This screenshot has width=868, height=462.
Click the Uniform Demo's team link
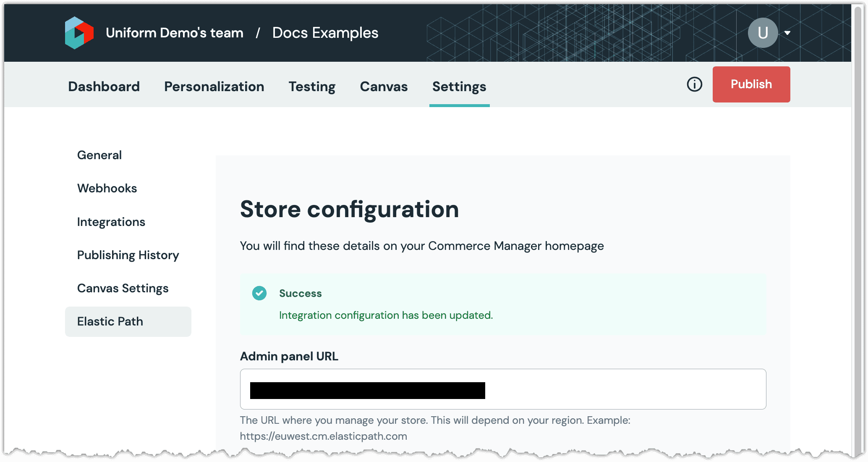pyautogui.click(x=175, y=33)
